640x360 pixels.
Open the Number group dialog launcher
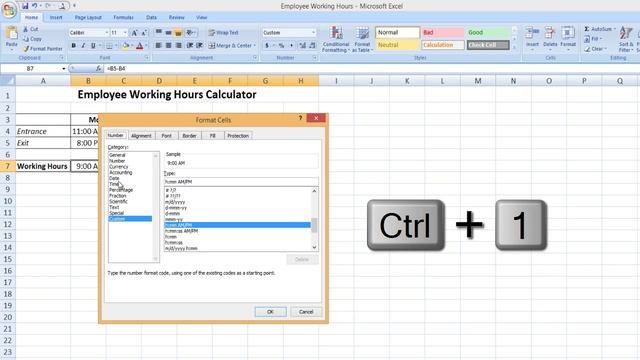pyautogui.click(x=314, y=58)
